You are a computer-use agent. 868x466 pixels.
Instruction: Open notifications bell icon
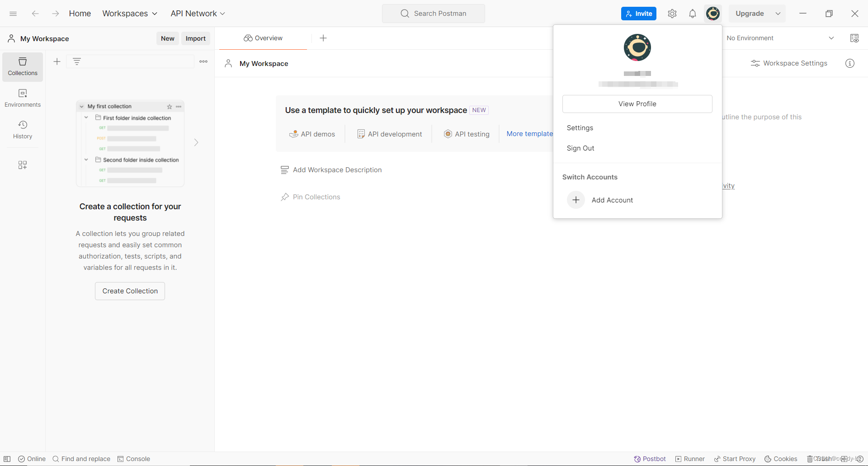point(693,14)
